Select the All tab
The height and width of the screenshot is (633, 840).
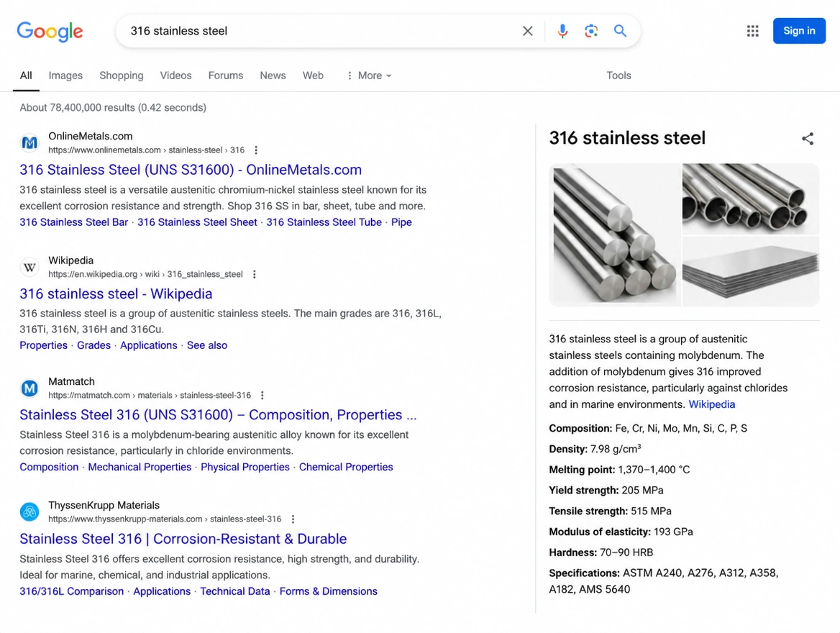pos(26,76)
